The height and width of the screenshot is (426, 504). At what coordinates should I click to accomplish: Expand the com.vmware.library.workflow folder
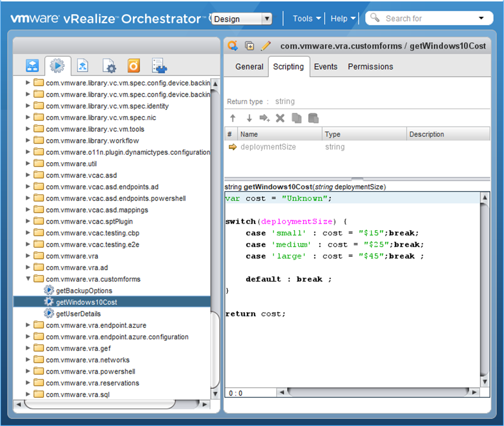pos(28,140)
